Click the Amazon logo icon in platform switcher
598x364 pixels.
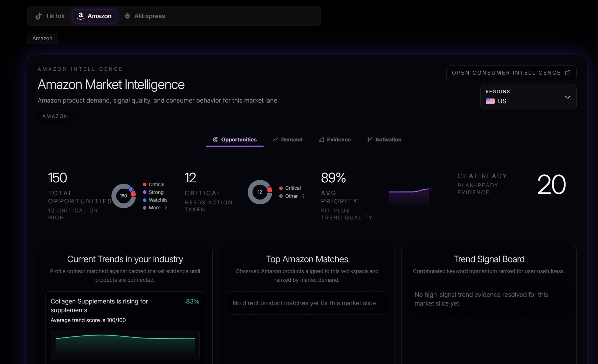point(81,16)
